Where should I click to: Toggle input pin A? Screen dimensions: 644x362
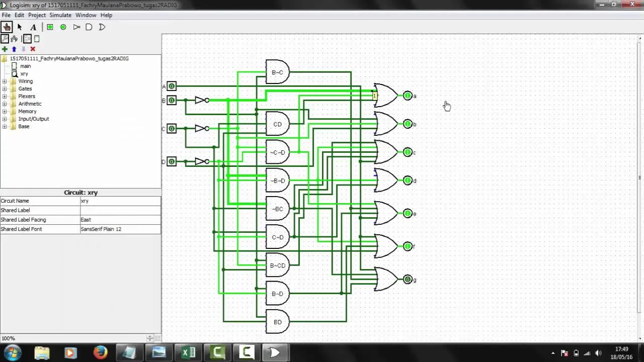click(x=172, y=86)
